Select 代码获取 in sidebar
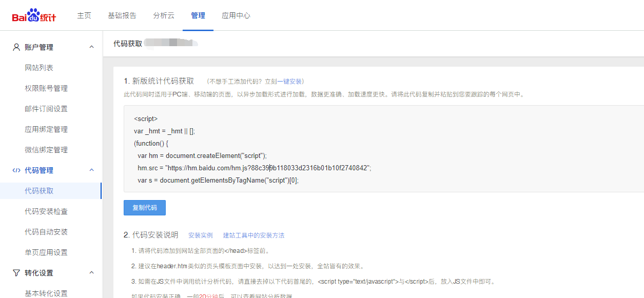 pos(51,191)
